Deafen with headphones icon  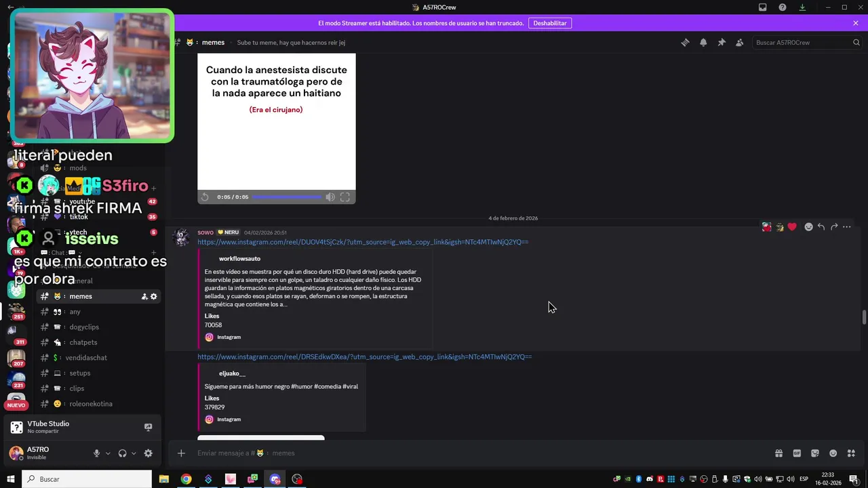[x=123, y=453]
